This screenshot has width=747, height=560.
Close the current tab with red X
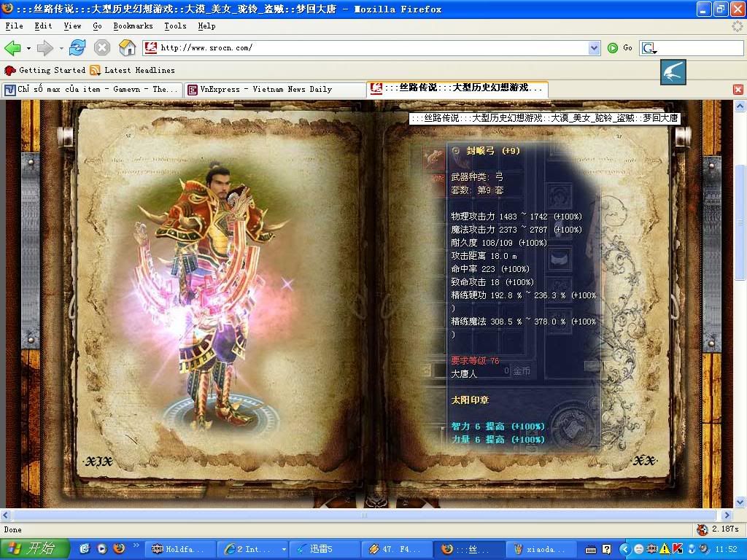[738, 89]
